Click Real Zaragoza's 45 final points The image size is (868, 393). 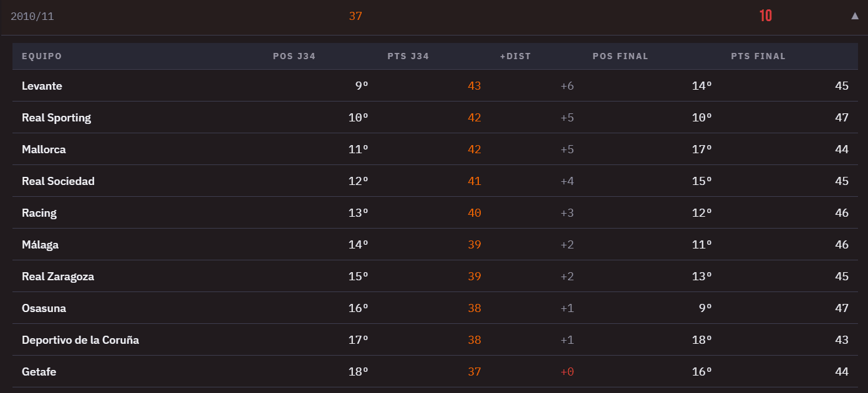pos(842,277)
